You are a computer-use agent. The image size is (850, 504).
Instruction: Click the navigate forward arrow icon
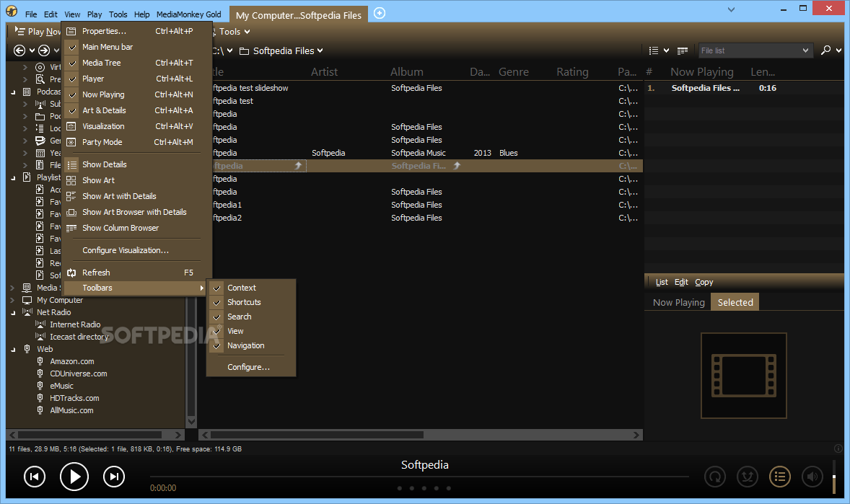(x=44, y=50)
